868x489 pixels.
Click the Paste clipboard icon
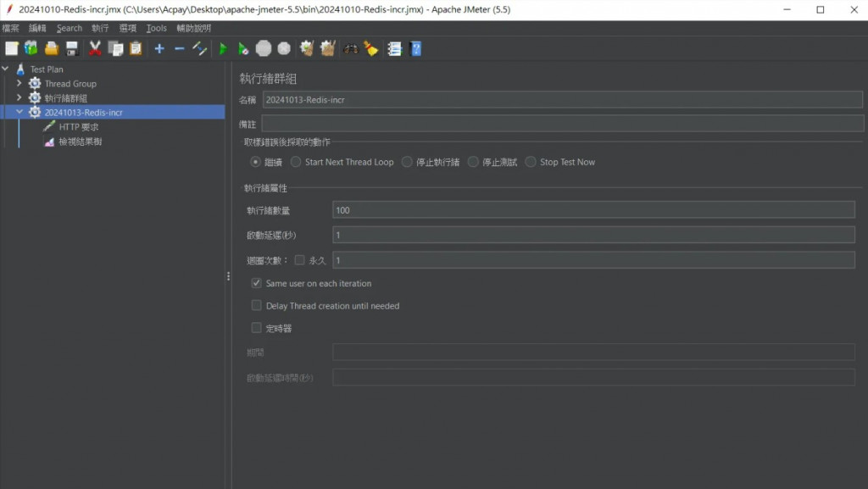136,48
